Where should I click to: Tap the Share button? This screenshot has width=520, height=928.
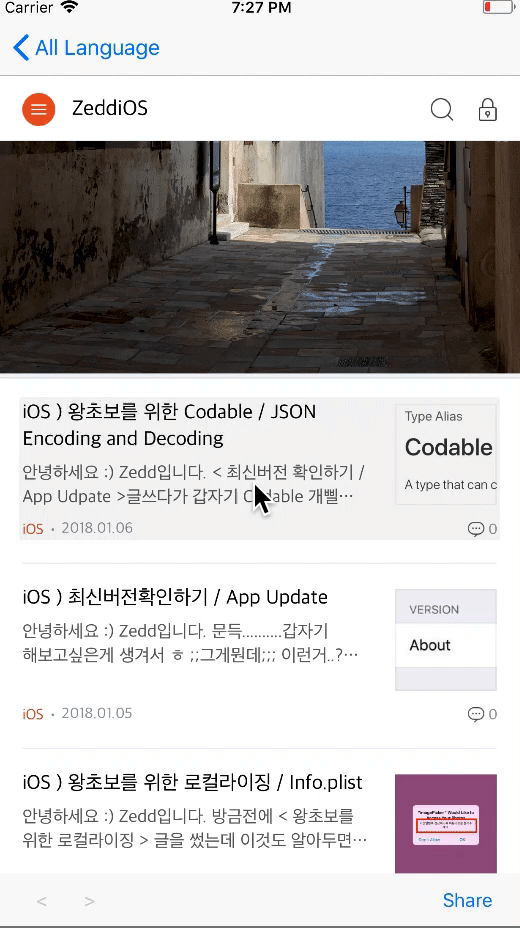click(467, 900)
